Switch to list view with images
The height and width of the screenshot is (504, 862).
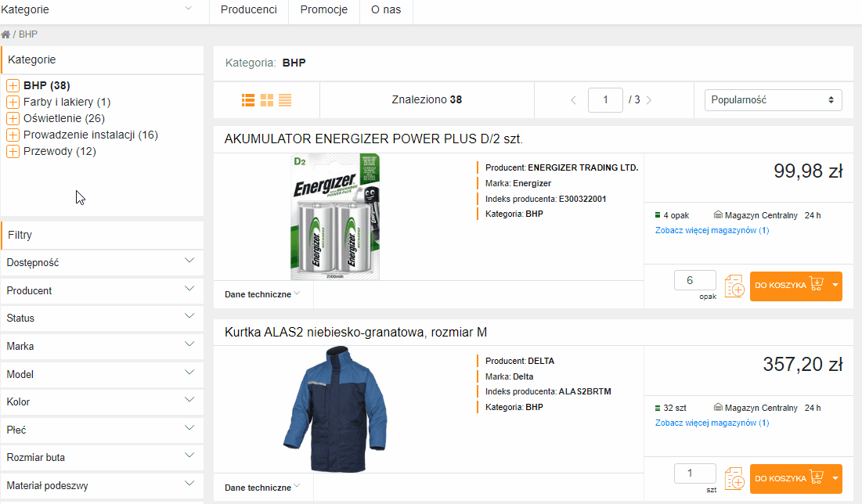[248, 100]
